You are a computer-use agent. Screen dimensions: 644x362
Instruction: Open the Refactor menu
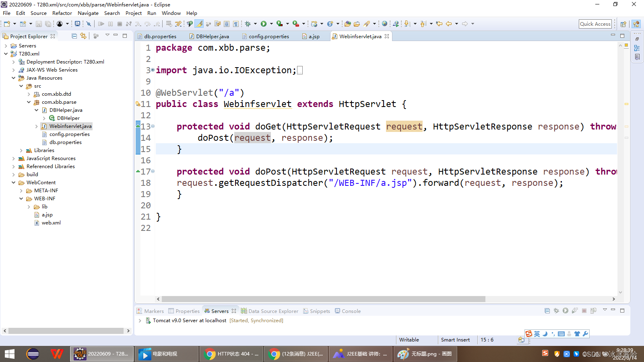pos(62,13)
